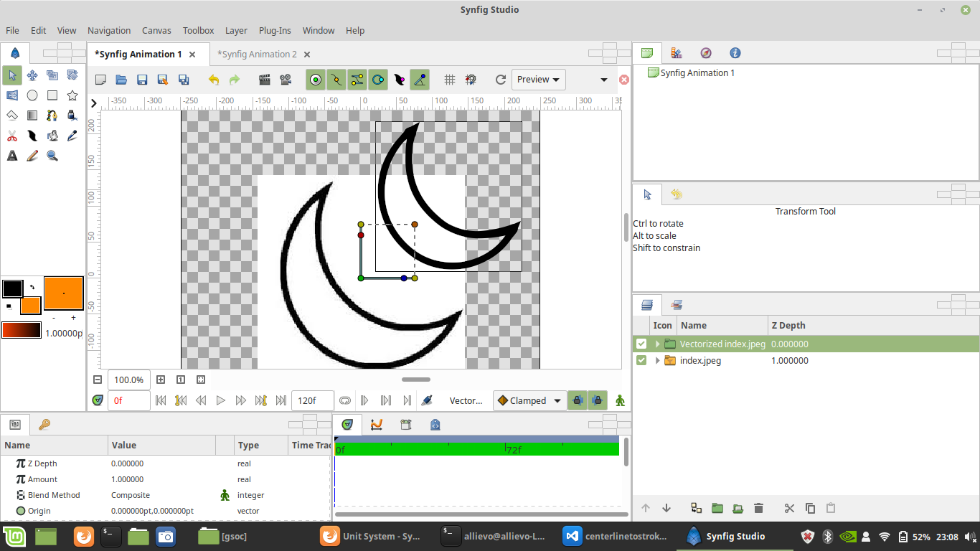This screenshot has width=980, height=551.
Task: Open the Layer menu
Action: [x=236, y=30]
